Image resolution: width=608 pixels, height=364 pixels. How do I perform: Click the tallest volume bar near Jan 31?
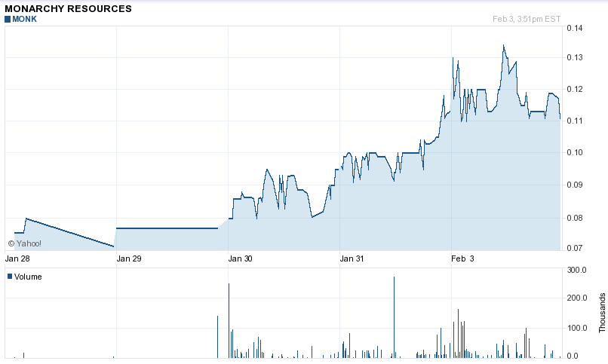pos(394,317)
